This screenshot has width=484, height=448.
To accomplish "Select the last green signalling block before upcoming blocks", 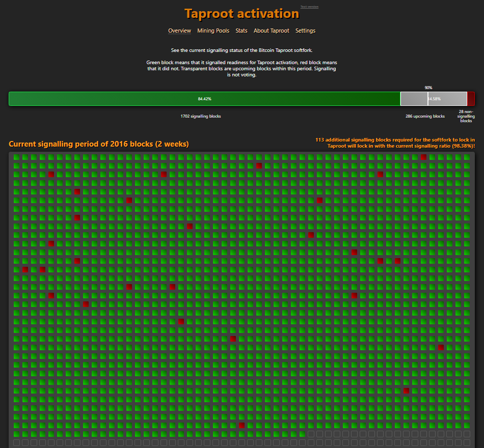I will [x=302, y=434].
